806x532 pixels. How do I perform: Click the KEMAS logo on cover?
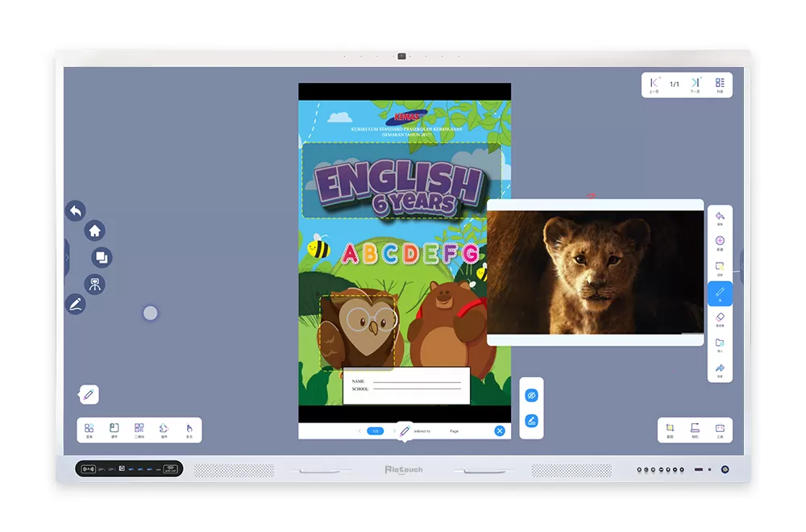click(408, 117)
